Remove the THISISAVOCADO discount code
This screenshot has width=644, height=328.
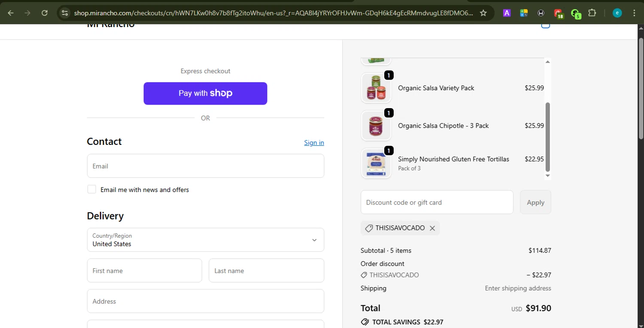click(432, 228)
